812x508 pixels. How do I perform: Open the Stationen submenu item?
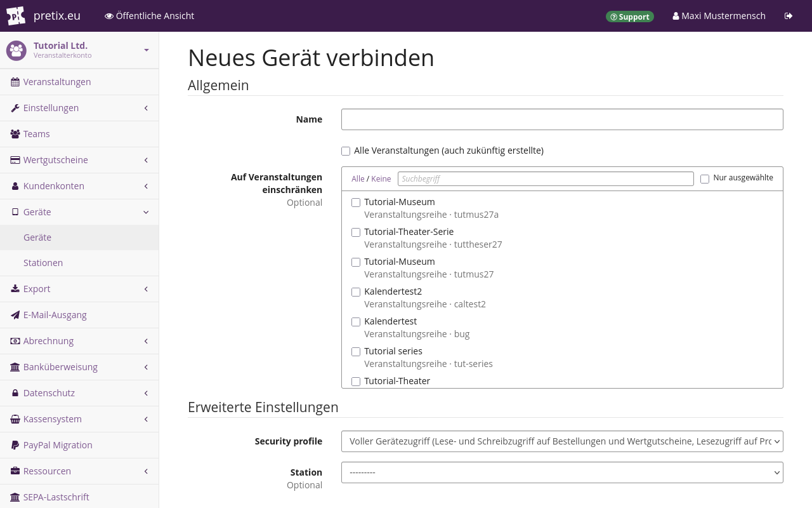(79, 263)
